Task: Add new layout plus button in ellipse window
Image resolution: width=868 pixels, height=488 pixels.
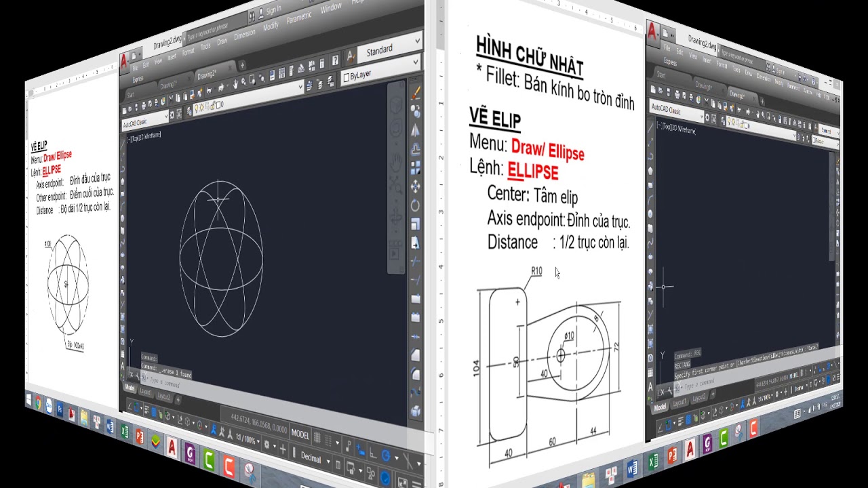Action: pos(178,399)
